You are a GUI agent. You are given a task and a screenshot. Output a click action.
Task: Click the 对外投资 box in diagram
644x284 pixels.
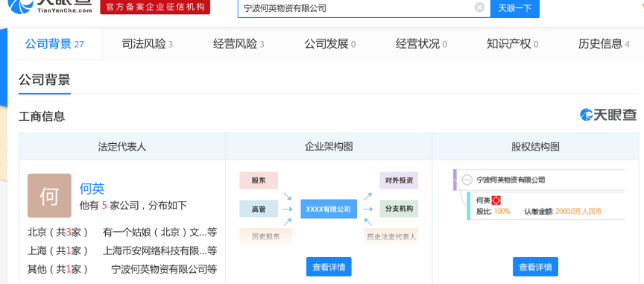[x=399, y=180]
